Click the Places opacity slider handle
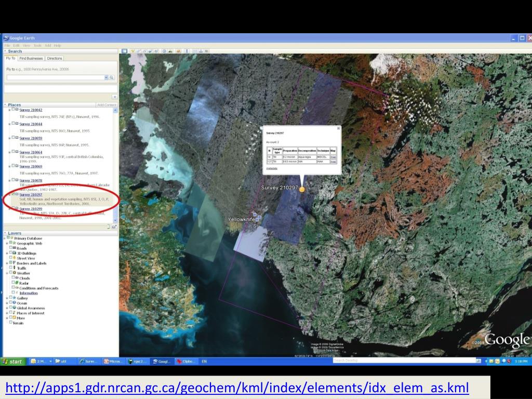Screen dimensions: 532x399 [x=109, y=227]
